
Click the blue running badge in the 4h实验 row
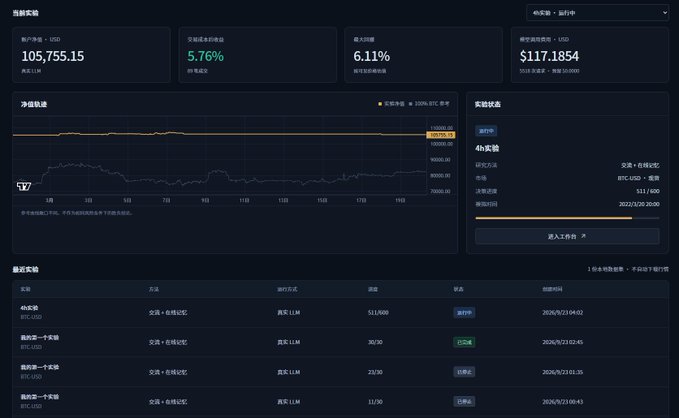point(464,312)
